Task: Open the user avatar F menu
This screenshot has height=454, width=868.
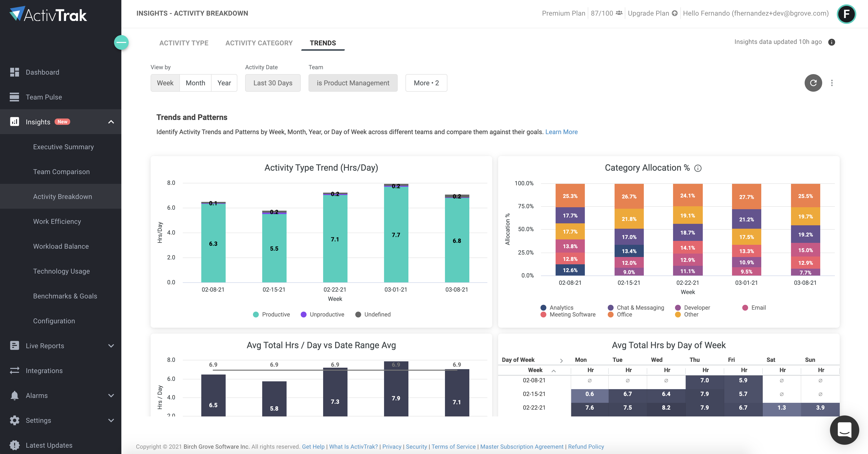Action: tap(846, 14)
